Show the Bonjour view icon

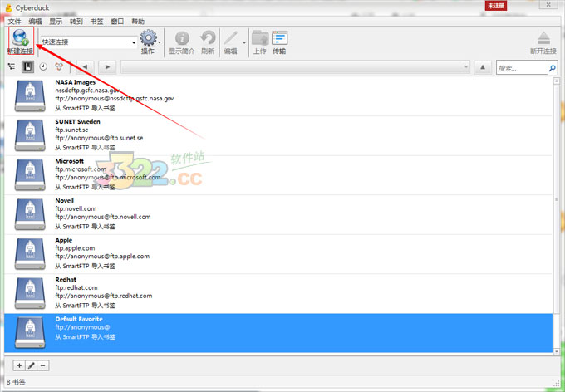point(59,66)
